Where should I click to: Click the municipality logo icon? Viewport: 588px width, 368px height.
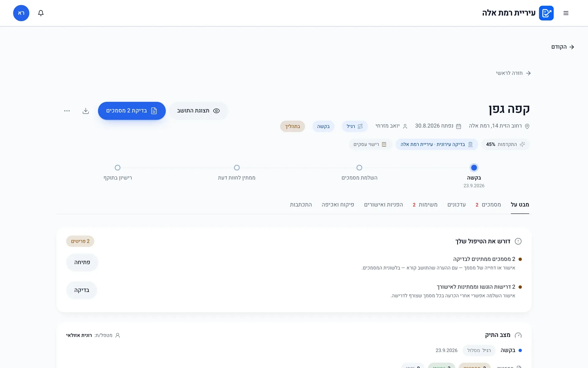pyautogui.click(x=546, y=13)
